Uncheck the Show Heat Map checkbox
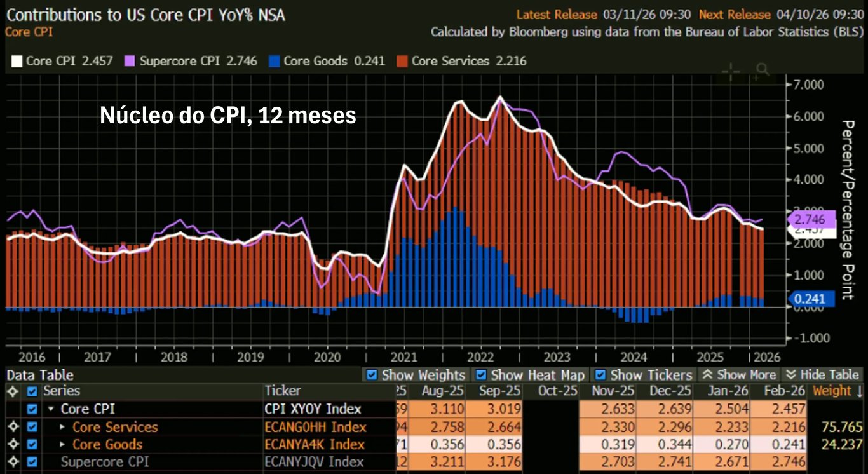Viewport: 868px width, 474px height. point(481,375)
